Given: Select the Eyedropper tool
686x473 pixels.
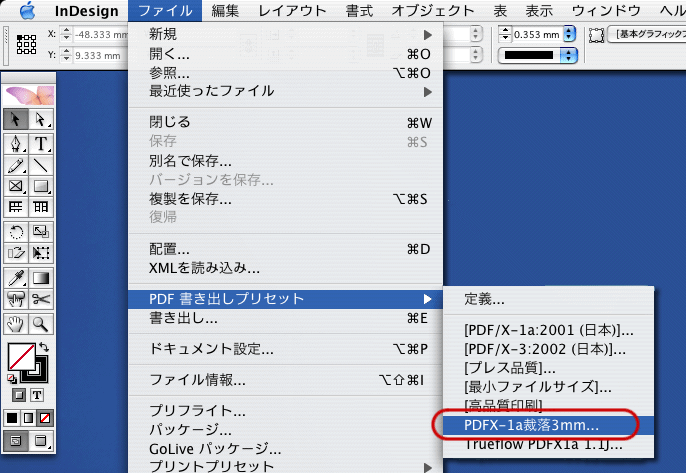Looking at the screenshot, I should pos(16,278).
